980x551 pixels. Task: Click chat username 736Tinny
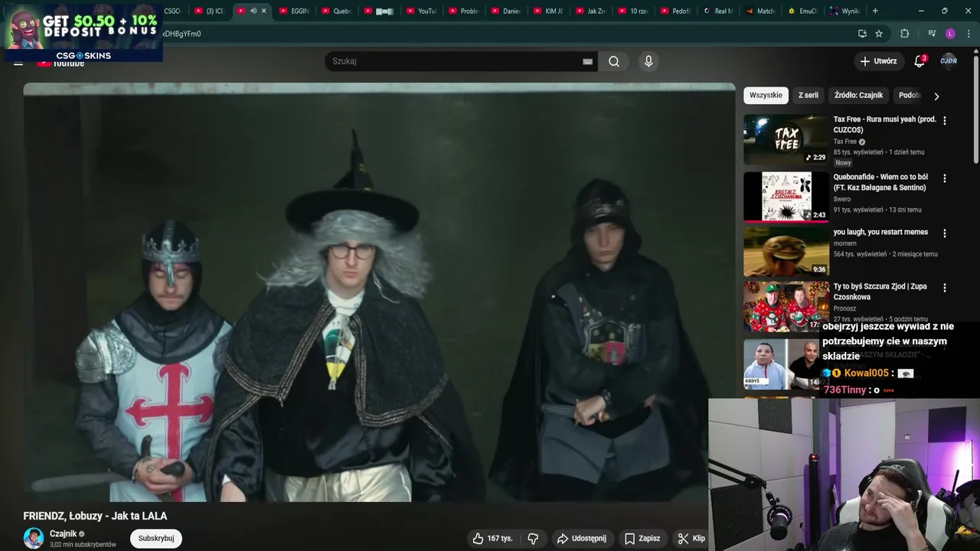point(844,390)
